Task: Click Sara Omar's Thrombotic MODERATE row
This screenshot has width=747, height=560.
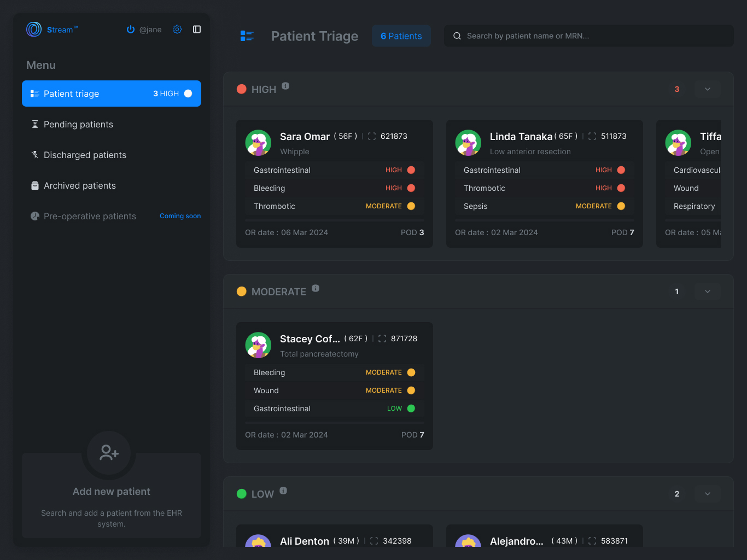Action: tap(335, 206)
